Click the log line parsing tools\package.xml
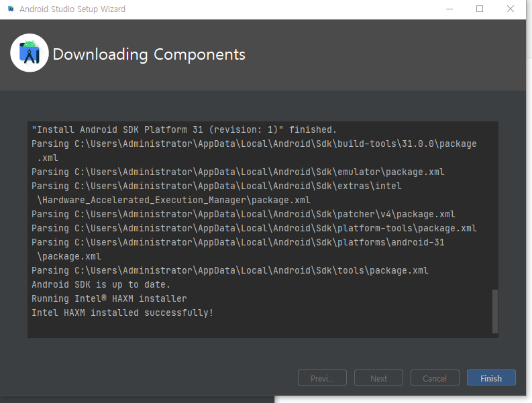Viewport: 532px width, 403px height. pyautogui.click(x=230, y=270)
